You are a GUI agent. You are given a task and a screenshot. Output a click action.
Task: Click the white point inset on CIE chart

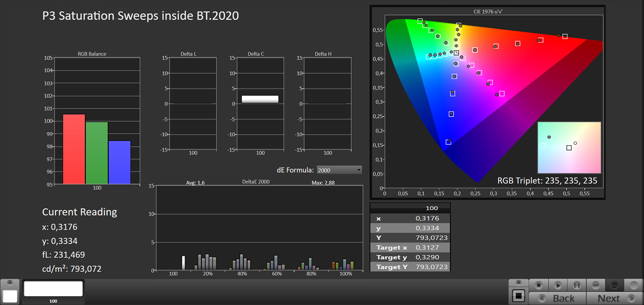(569, 148)
